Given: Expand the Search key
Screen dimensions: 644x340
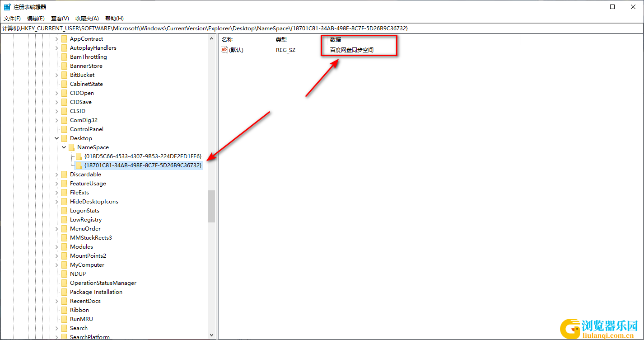Looking at the screenshot, I should 56,328.
